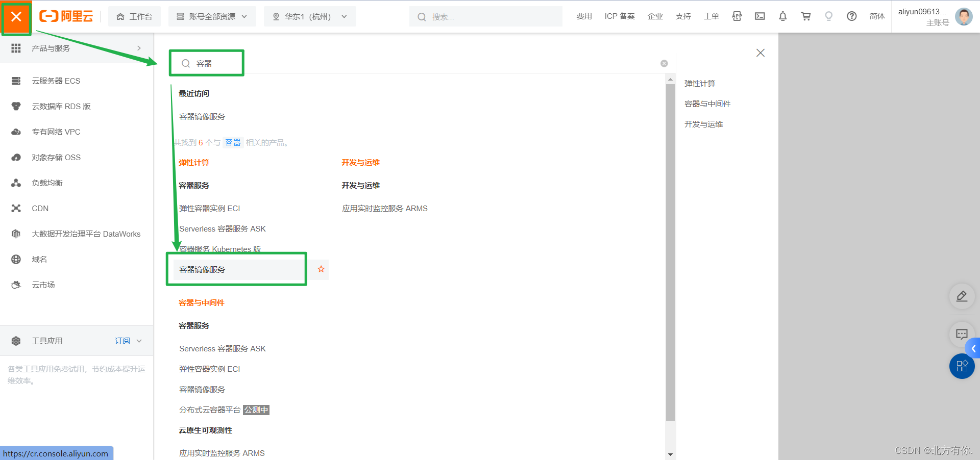Click the Aliyun logo

pyautogui.click(x=66, y=16)
